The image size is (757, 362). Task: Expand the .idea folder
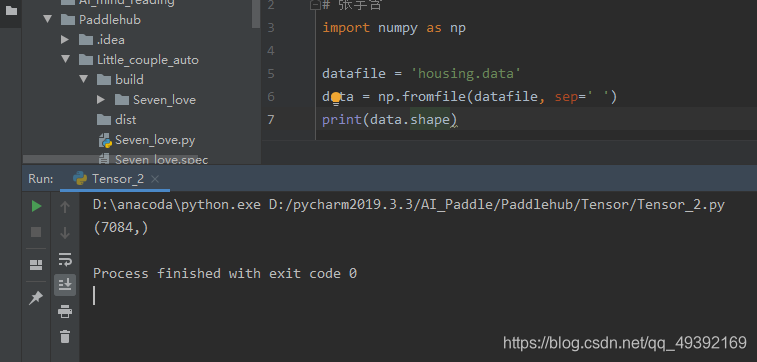(65, 40)
